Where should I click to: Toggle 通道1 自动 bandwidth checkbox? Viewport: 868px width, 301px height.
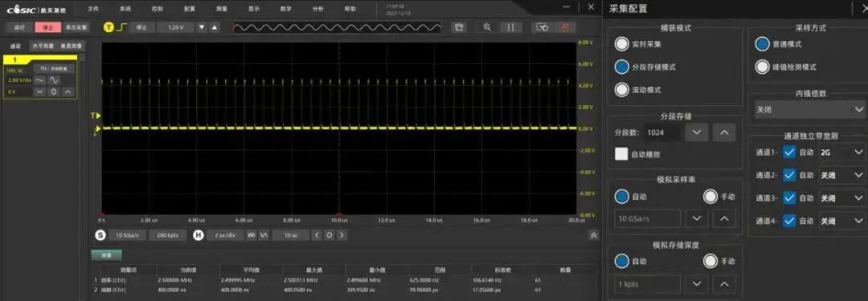click(790, 153)
